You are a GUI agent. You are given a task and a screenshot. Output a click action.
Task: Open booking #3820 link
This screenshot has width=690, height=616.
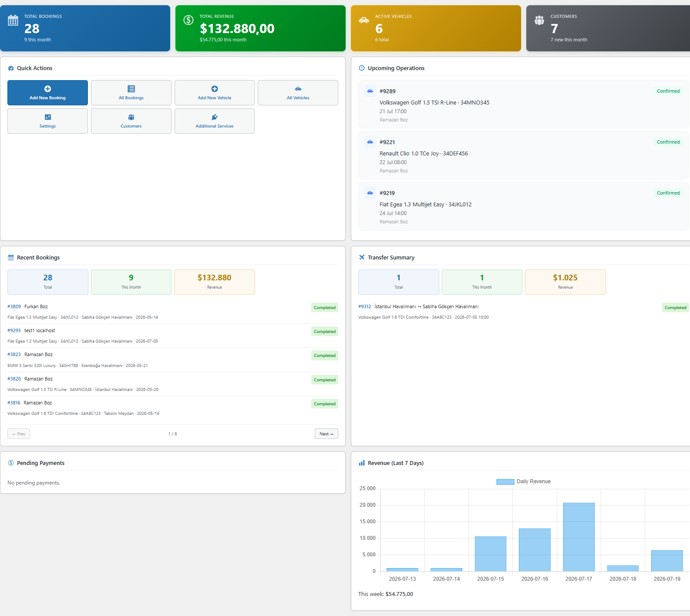pyautogui.click(x=14, y=379)
